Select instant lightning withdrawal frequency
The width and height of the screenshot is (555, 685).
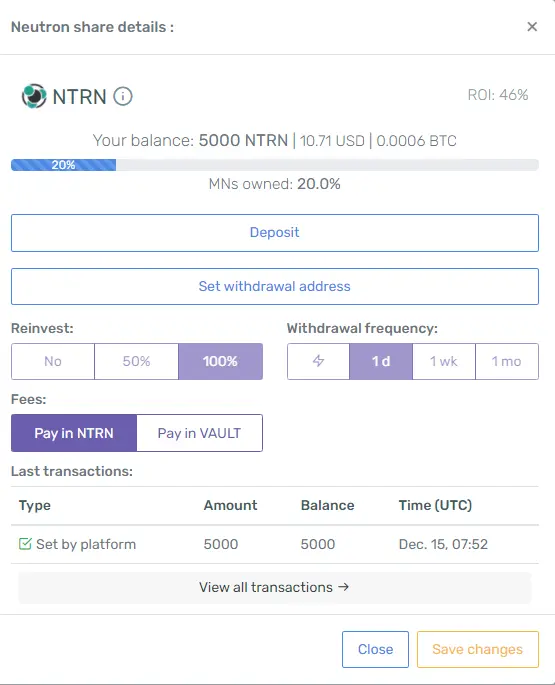click(x=318, y=361)
